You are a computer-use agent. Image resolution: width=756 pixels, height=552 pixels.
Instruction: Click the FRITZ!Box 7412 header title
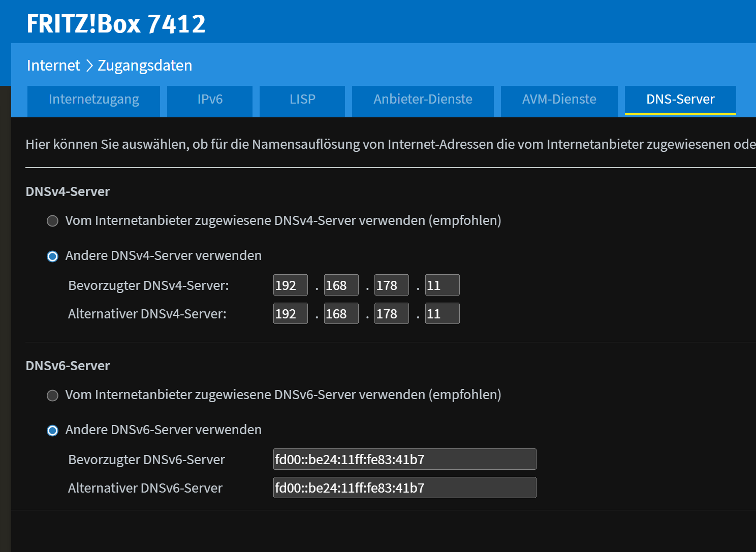[x=116, y=24]
